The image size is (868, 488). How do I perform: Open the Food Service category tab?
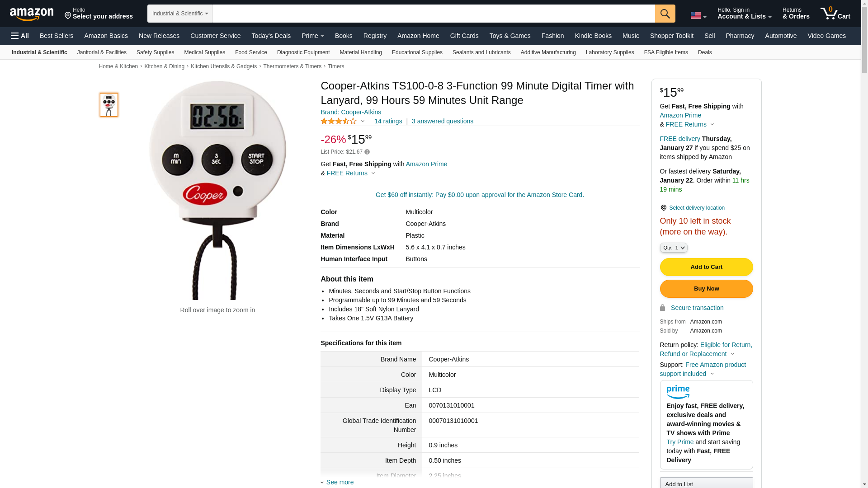[x=251, y=52]
